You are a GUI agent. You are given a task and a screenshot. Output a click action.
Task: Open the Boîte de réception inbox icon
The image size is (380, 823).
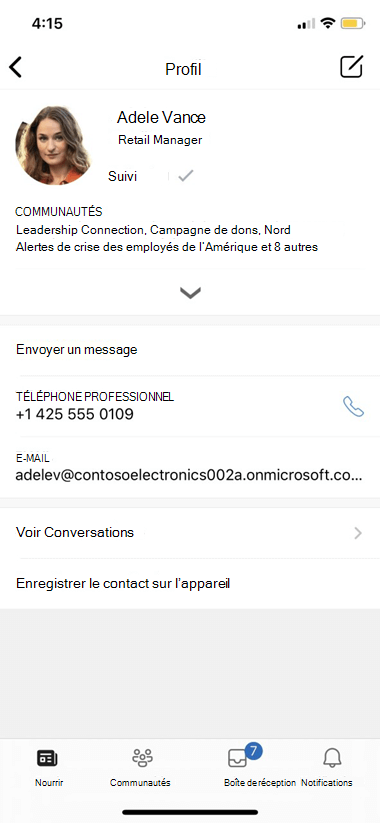click(x=237, y=758)
